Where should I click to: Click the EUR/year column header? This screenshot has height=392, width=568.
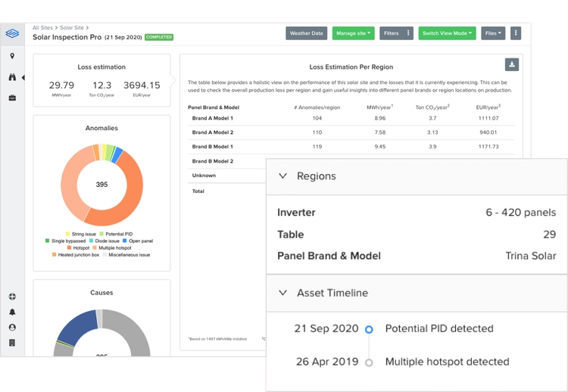click(488, 107)
